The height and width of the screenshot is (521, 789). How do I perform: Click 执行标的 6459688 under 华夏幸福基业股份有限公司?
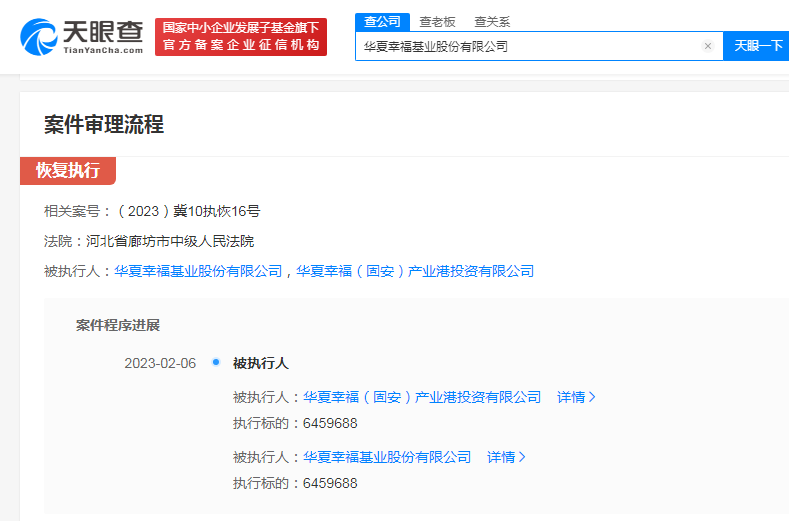coord(295,483)
